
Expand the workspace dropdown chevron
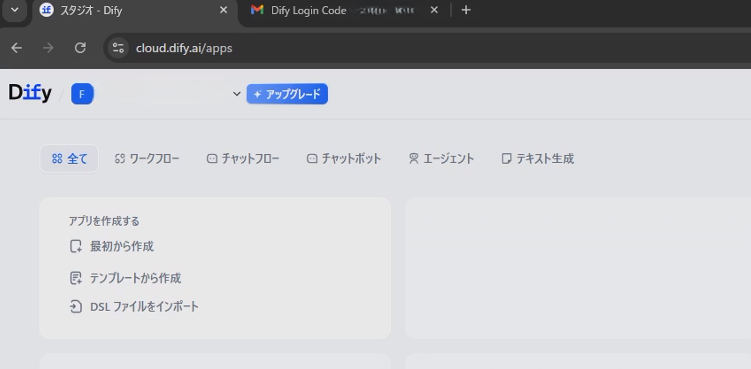pyautogui.click(x=237, y=94)
